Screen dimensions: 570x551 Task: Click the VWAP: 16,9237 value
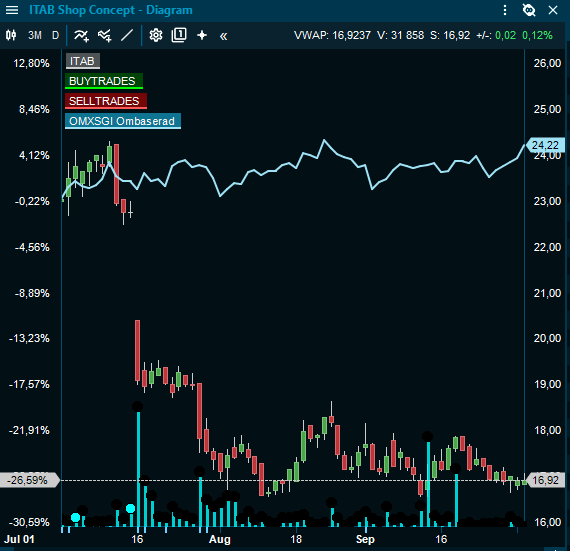click(332, 35)
